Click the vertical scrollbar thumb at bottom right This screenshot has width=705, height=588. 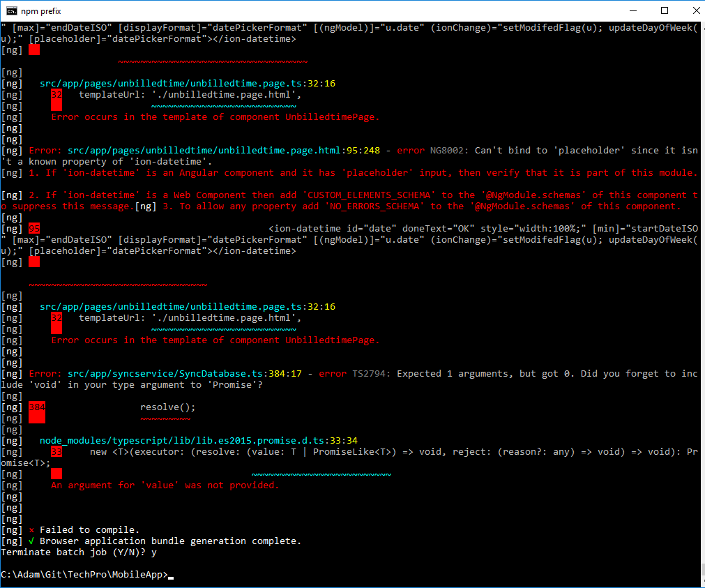[x=702, y=569]
